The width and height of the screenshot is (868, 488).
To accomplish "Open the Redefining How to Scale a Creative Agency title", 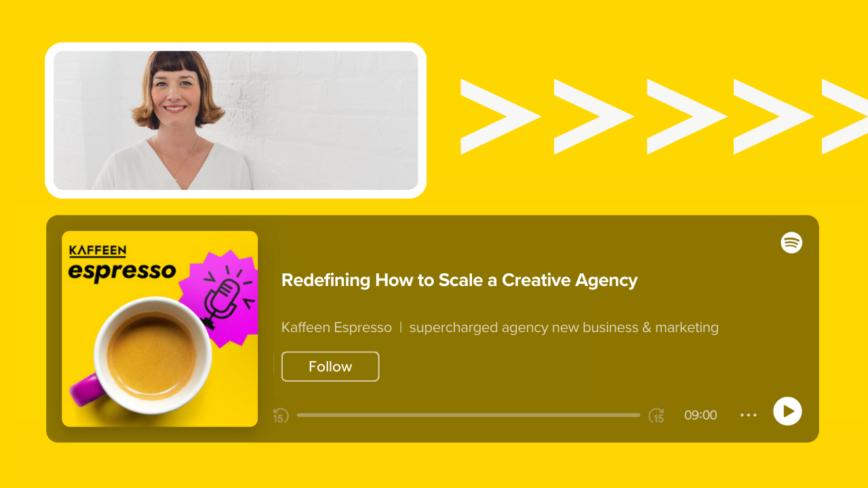I will point(460,280).
